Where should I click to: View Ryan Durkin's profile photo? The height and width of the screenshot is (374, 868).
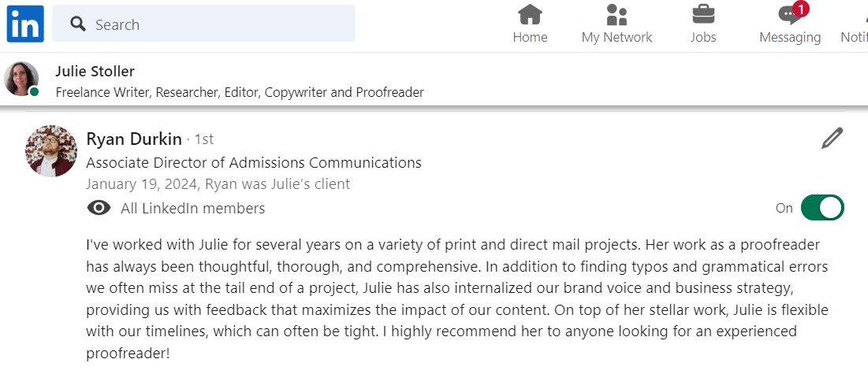tap(51, 151)
